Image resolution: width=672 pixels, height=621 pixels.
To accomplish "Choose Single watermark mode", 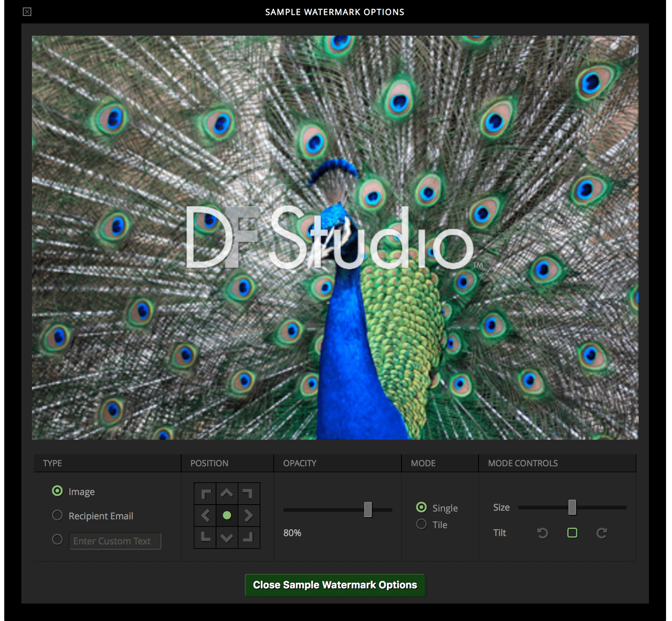I will click(421, 507).
